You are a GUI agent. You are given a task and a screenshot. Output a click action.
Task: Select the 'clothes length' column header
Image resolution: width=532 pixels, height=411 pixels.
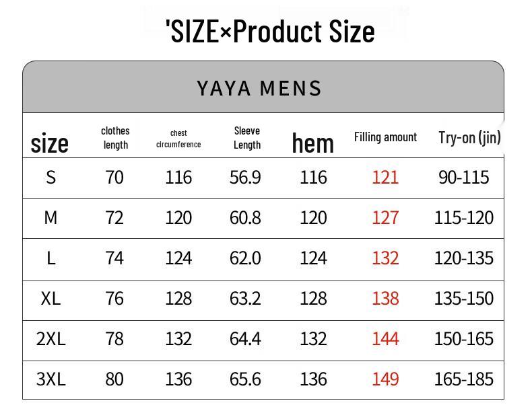115,137
